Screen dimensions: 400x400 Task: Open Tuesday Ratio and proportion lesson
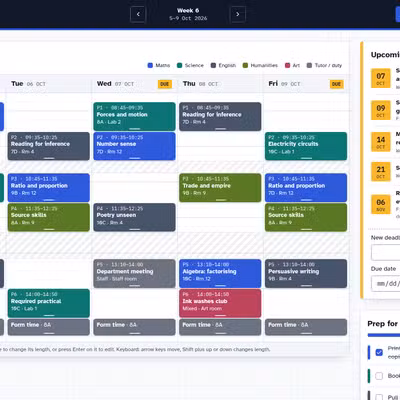pos(49,188)
